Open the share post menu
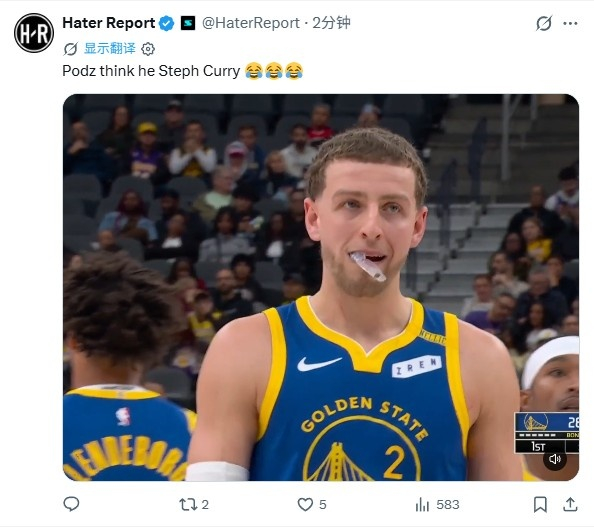This screenshot has height=528, width=594. (570, 505)
